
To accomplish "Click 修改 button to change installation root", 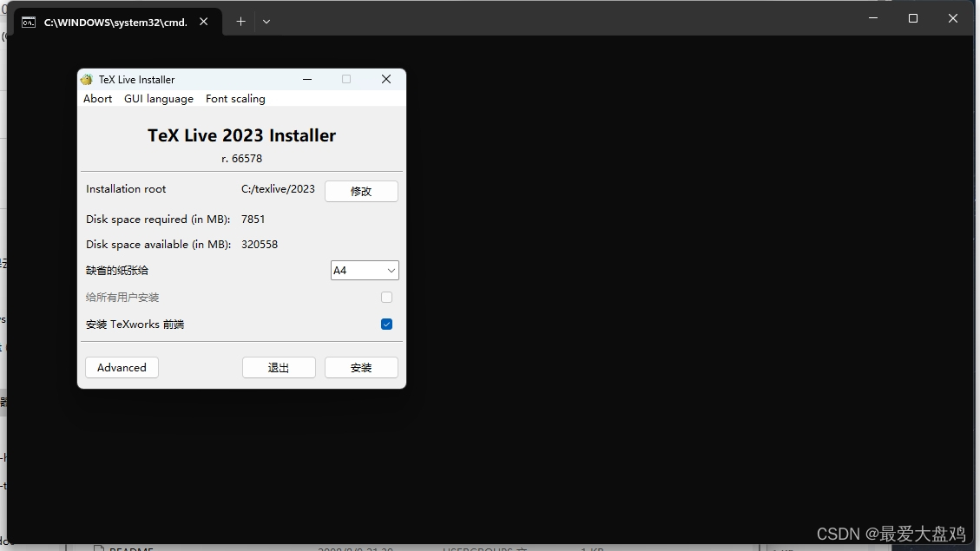I will pos(361,191).
